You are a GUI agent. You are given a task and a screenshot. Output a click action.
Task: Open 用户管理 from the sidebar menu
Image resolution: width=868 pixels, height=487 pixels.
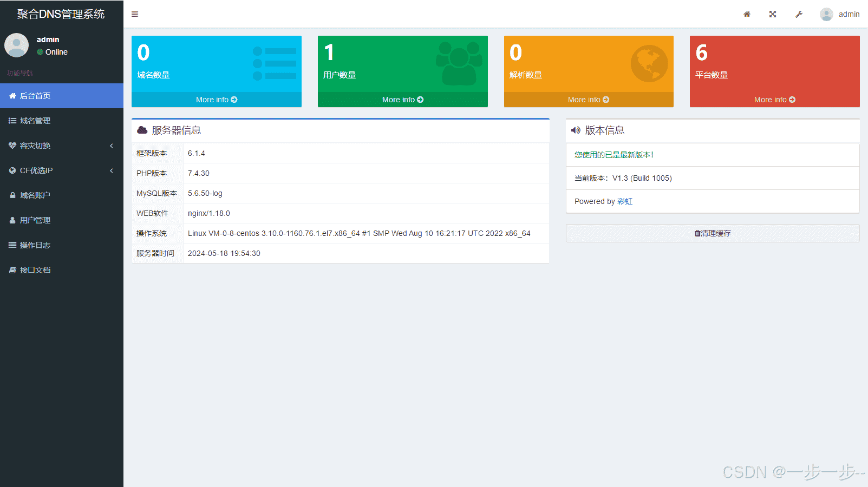coord(35,220)
